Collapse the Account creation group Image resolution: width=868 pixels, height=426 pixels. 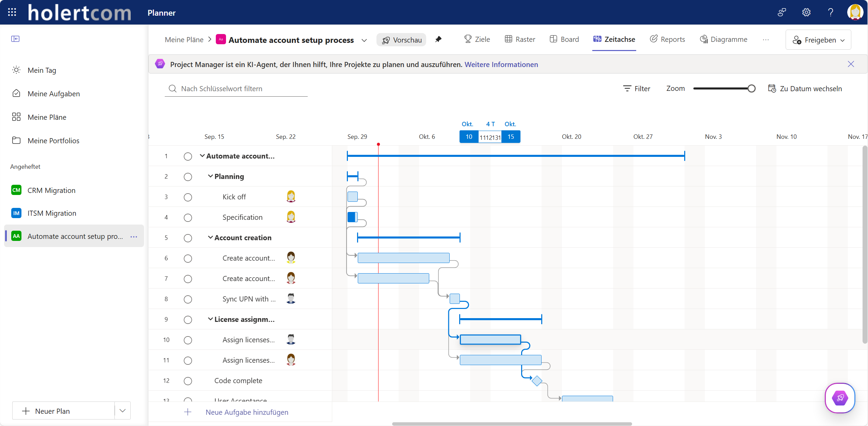[x=210, y=237]
